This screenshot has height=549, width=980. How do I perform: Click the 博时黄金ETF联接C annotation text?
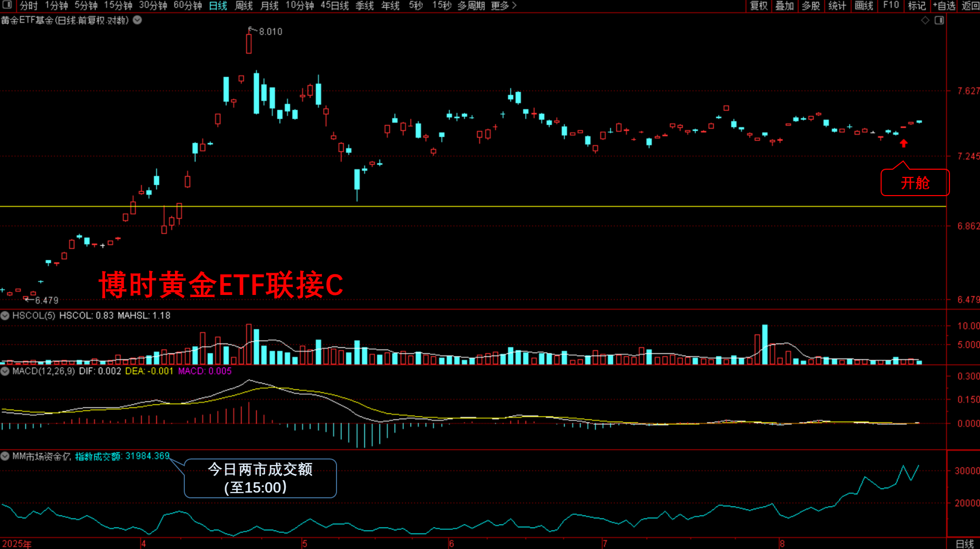[221, 285]
